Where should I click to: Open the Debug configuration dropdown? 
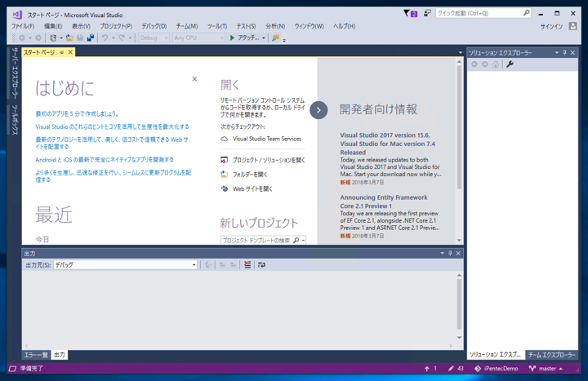tap(154, 38)
